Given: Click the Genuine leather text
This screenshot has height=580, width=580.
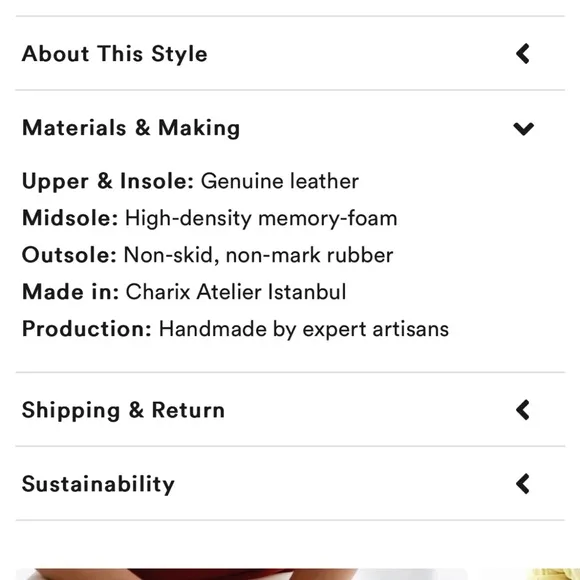Looking at the screenshot, I should coord(280,181).
